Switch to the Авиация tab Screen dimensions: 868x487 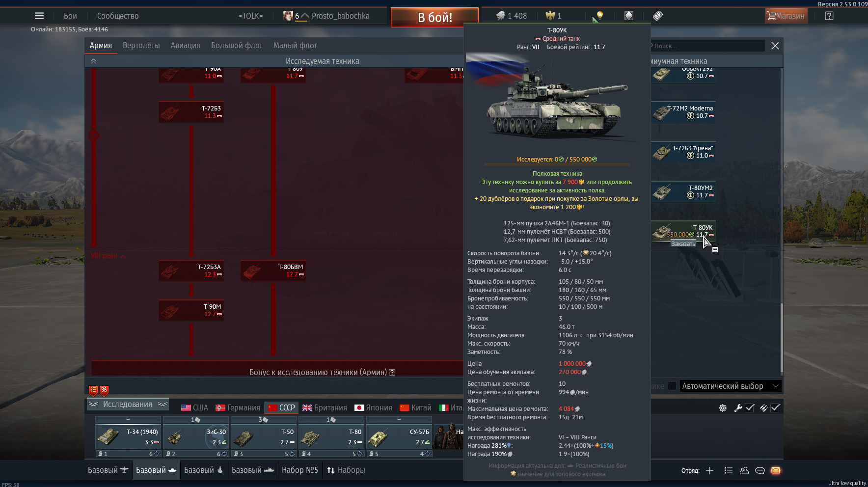(185, 46)
